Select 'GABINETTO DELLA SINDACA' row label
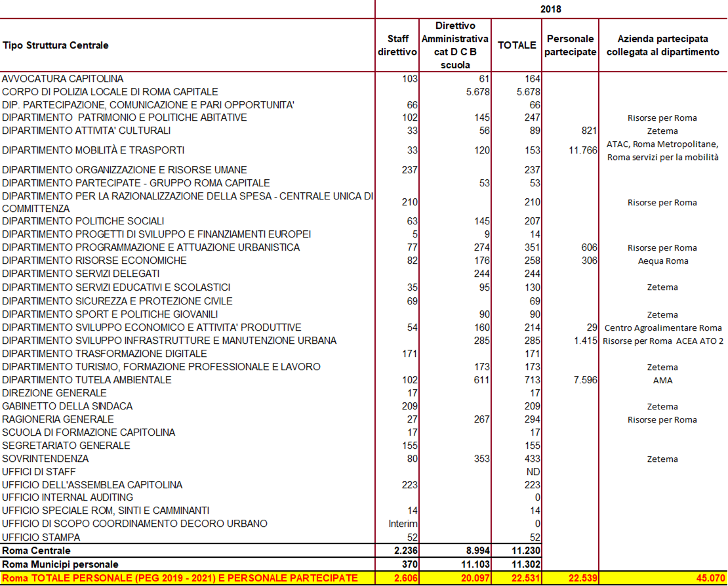The width and height of the screenshot is (728, 586). (68, 406)
